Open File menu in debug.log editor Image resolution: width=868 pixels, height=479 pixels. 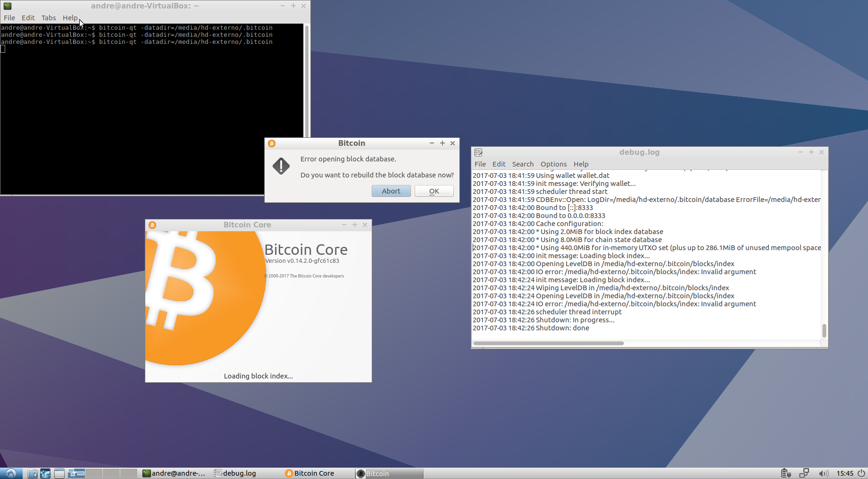click(480, 164)
